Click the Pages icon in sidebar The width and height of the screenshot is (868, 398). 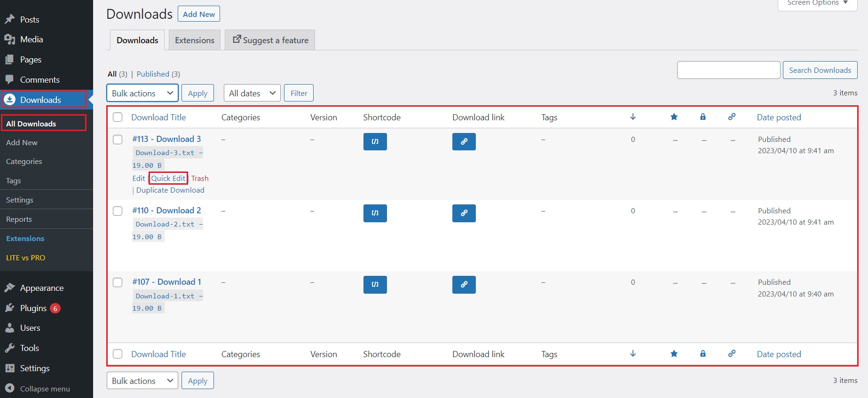[x=9, y=60]
